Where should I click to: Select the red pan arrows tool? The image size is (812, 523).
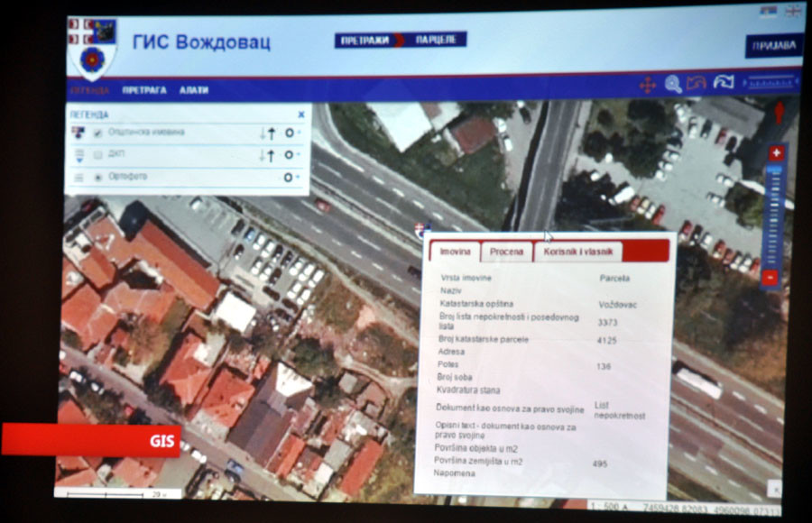647,85
